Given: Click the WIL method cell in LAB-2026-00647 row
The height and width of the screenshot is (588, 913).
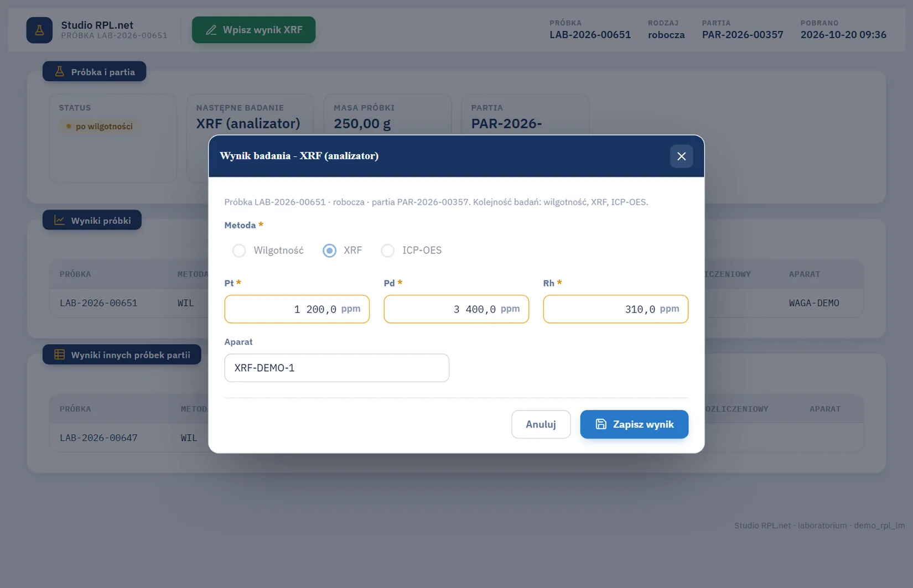Looking at the screenshot, I should tap(189, 438).
